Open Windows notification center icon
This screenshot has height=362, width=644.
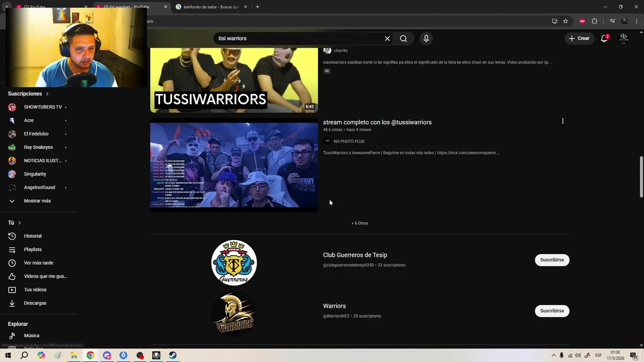pyautogui.click(x=634, y=355)
